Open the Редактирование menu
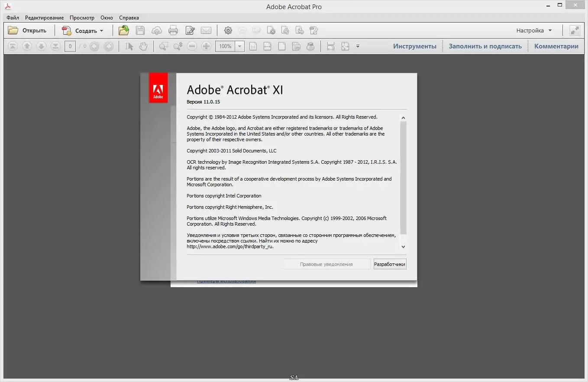588x382 pixels. (x=44, y=18)
